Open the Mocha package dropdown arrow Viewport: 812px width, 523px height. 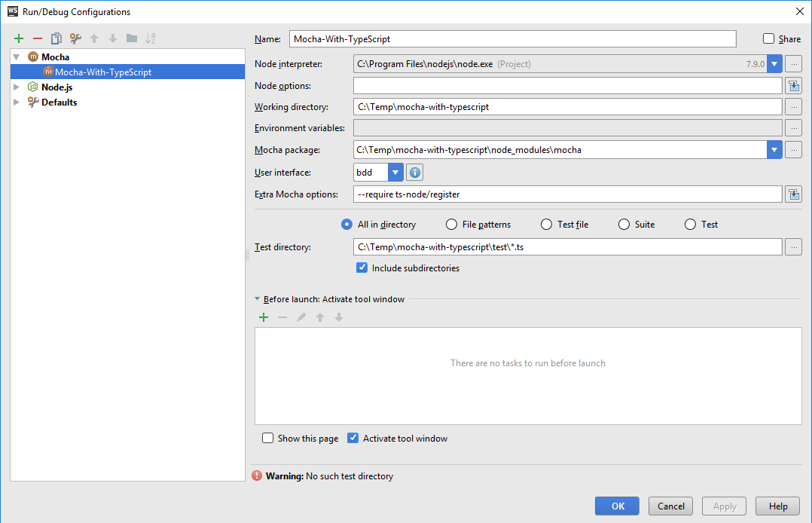pyautogui.click(x=774, y=150)
